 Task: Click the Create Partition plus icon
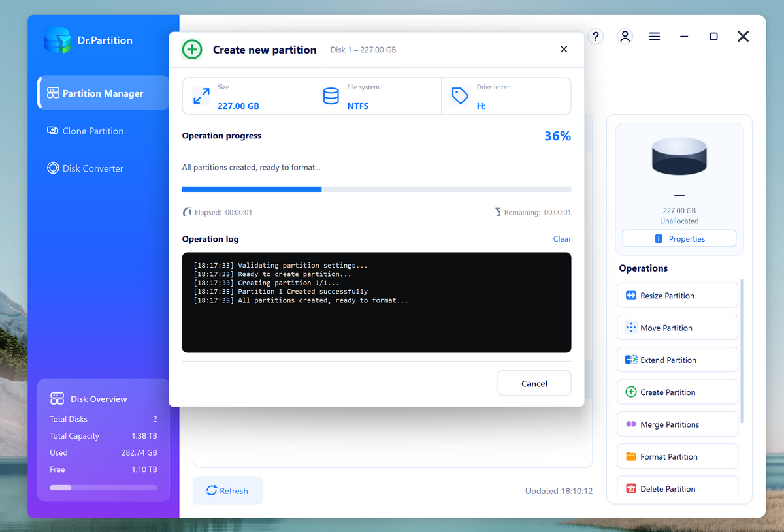tap(631, 392)
